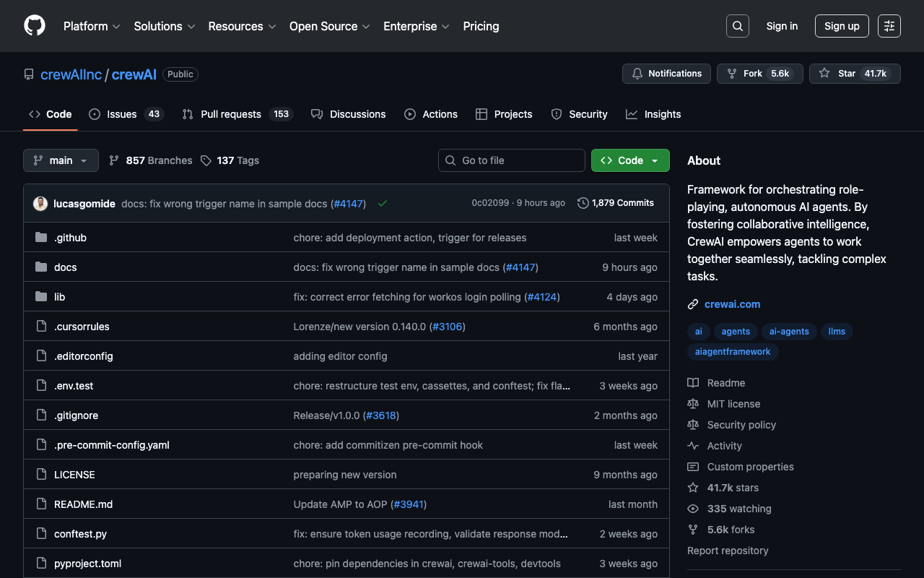Click the Sign up button
Viewport: 924px width, 578px height.
pos(842,26)
